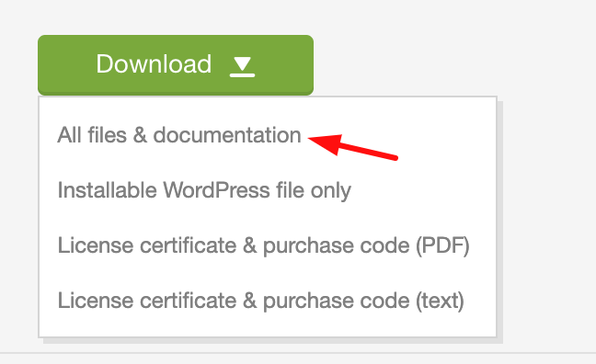The width and height of the screenshot is (596, 364).
Task: Download all files and documentation package
Action: coord(179,135)
